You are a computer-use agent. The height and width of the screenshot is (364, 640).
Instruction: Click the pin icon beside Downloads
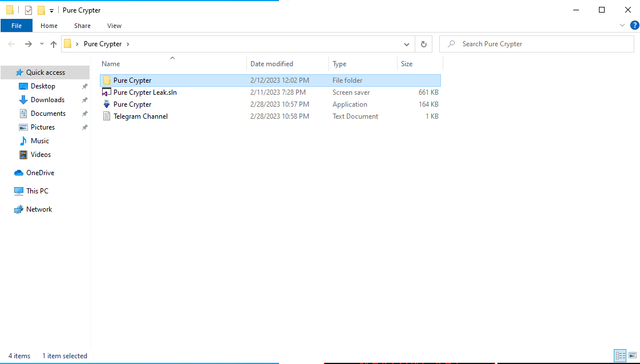click(x=84, y=100)
